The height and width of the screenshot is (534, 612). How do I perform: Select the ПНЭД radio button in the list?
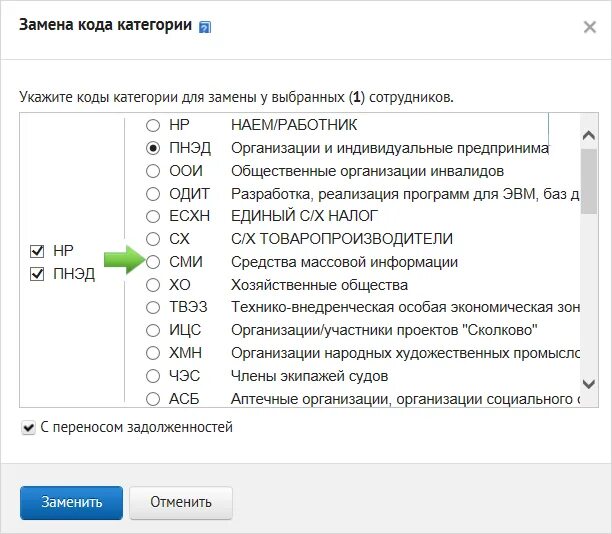pyautogui.click(x=153, y=148)
